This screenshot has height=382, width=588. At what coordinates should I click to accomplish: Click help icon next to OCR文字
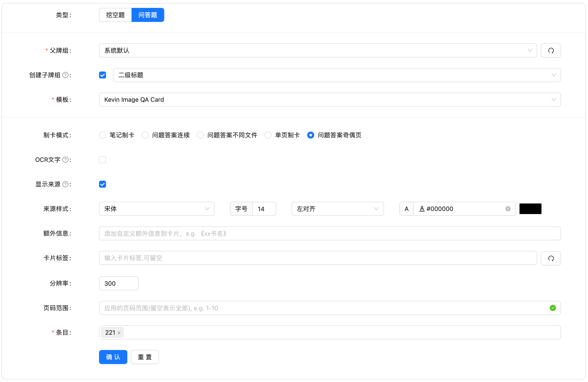pos(65,160)
